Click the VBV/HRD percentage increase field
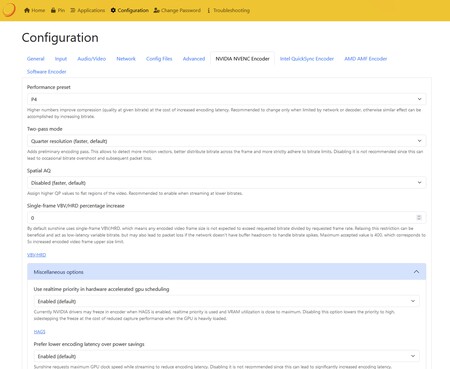The height and width of the screenshot is (369, 450). 226,218
